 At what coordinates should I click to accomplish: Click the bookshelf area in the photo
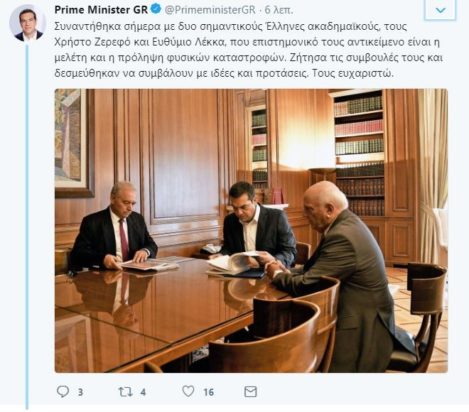tap(359, 153)
